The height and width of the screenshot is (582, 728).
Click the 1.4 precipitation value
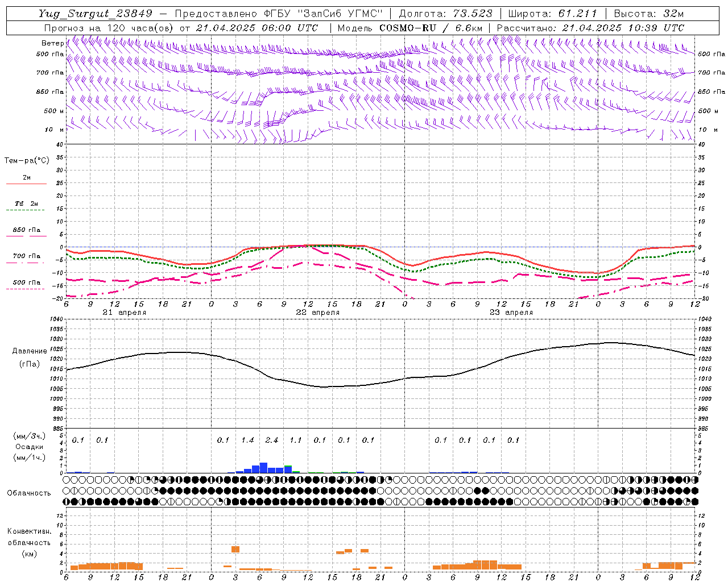247,440
